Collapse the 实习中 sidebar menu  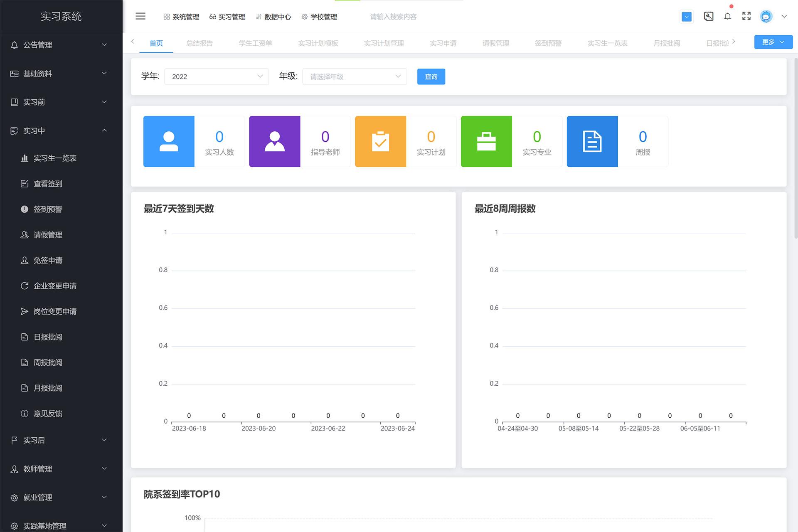tap(61, 131)
